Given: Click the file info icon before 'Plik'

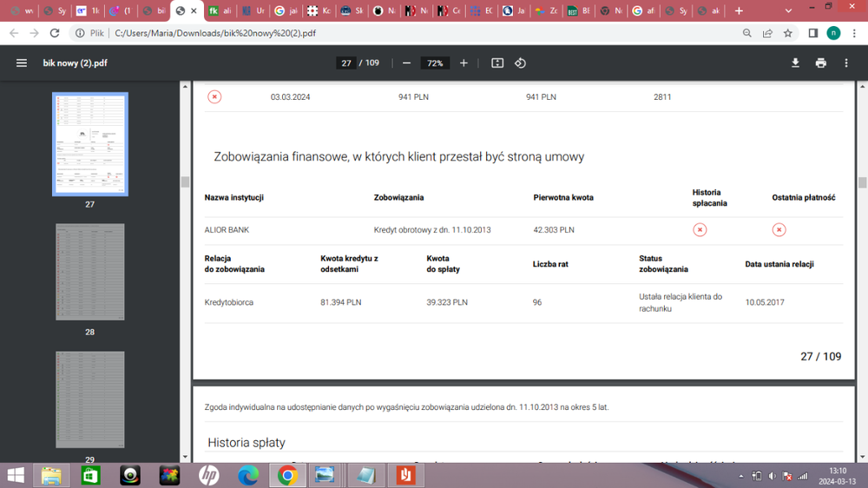Looking at the screenshot, I should click(x=80, y=33).
